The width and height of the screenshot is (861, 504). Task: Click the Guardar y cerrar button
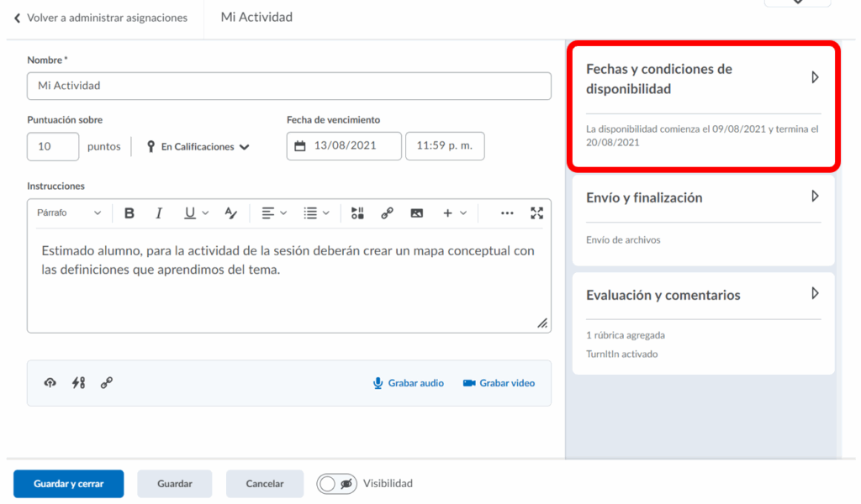click(x=68, y=484)
